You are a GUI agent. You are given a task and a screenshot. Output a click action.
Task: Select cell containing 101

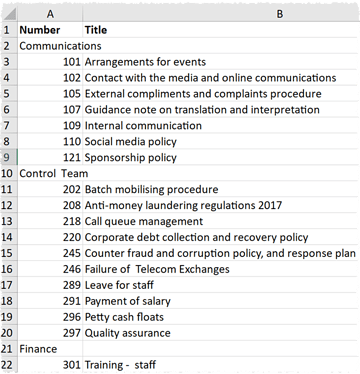pos(50,62)
